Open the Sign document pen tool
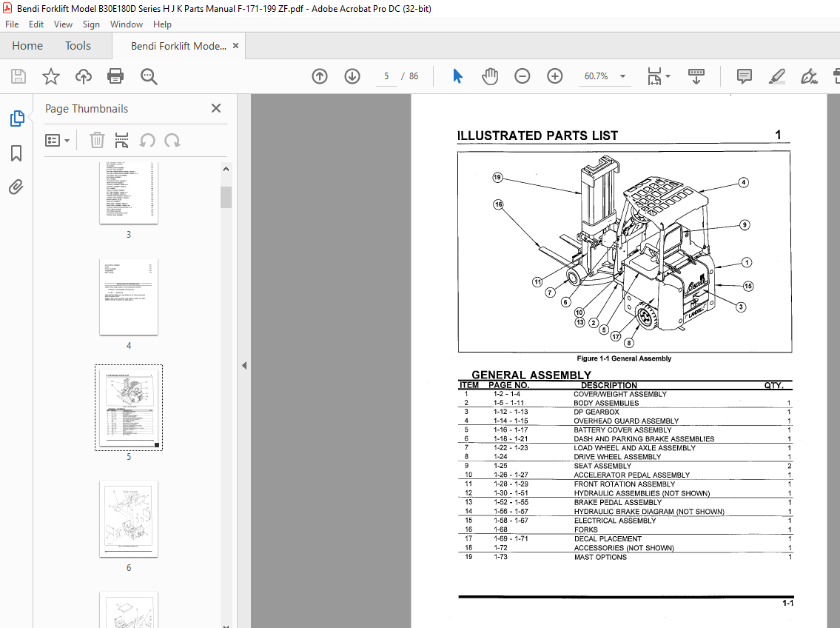The height and width of the screenshot is (628, 840). click(809, 76)
